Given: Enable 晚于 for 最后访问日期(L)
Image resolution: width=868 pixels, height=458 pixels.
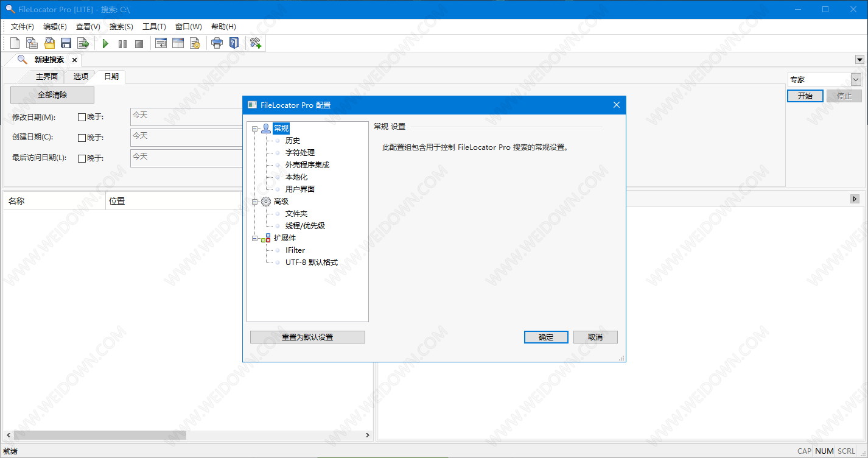Looking at the screenshot, I should (x=82, y=158).
